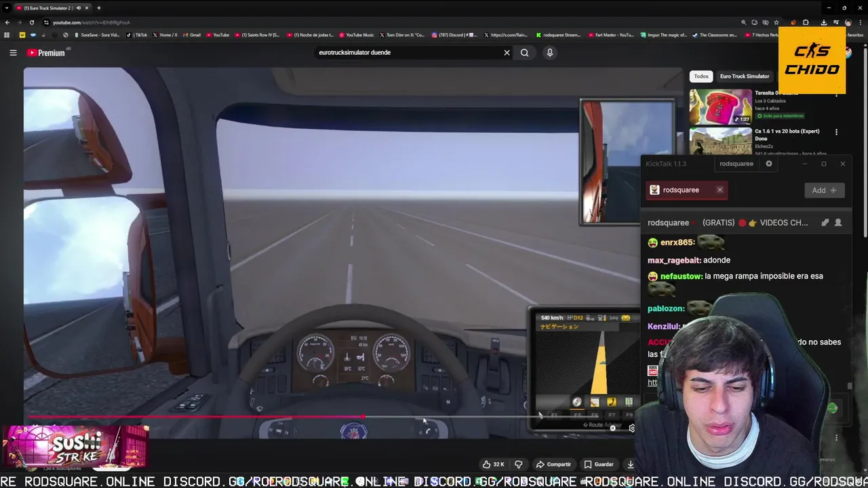Open KickTalk settings gear

point(769,163)
